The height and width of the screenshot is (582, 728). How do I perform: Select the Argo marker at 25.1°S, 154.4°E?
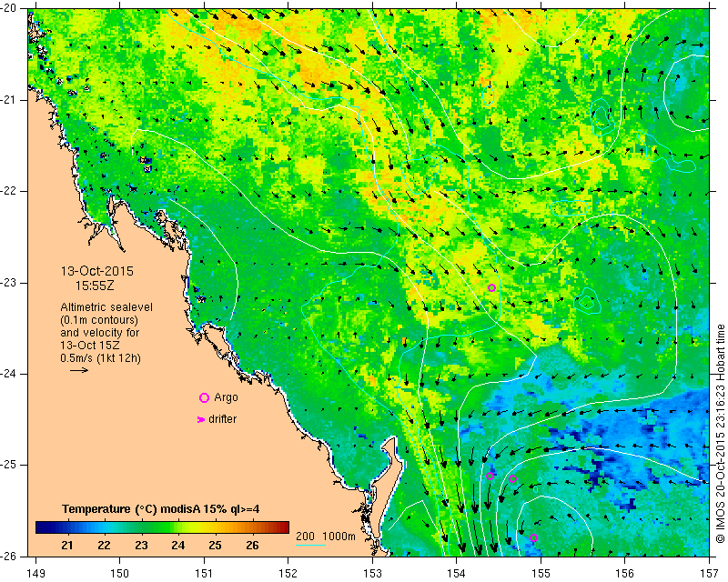pyautogui.click(x=490, y=477)
